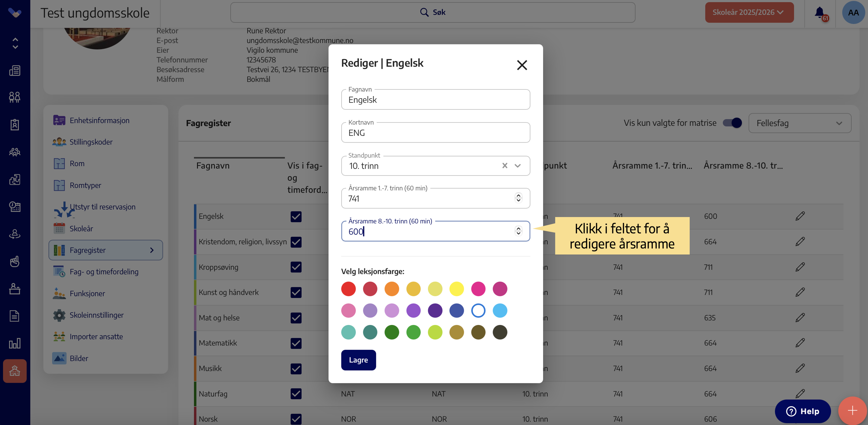Click the Kortnavn input field

(x=435, y=132)
